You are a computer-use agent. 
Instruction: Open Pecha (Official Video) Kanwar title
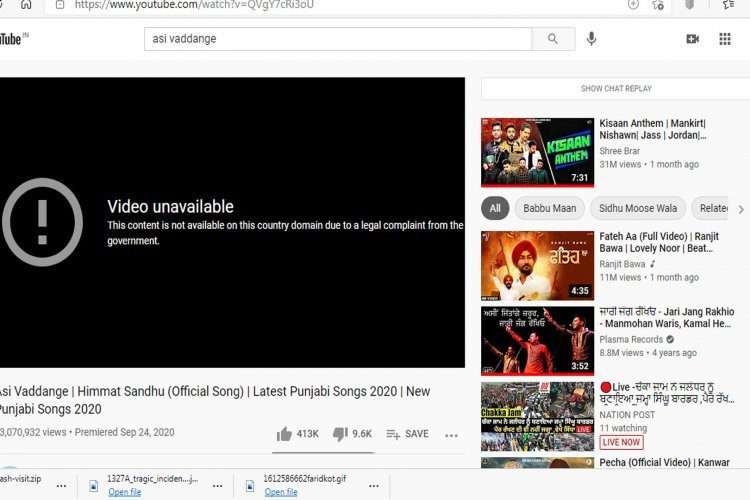click(x=664, y=463)
